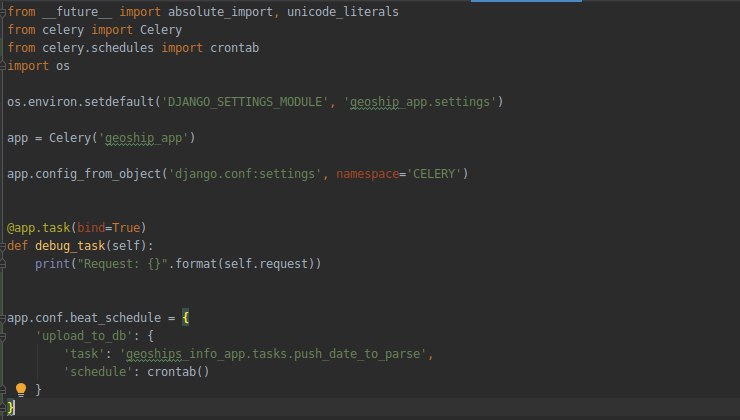Click the 'geoship_app.settings' string
Viewport: 740px width, 420px height.
420,102
